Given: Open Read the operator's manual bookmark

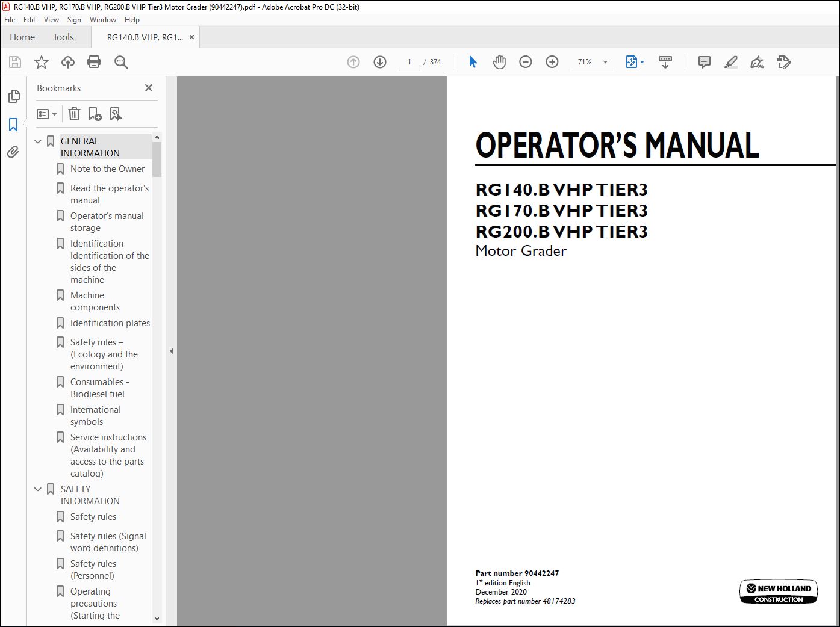Looking at the screenshot, I should 110,194.
